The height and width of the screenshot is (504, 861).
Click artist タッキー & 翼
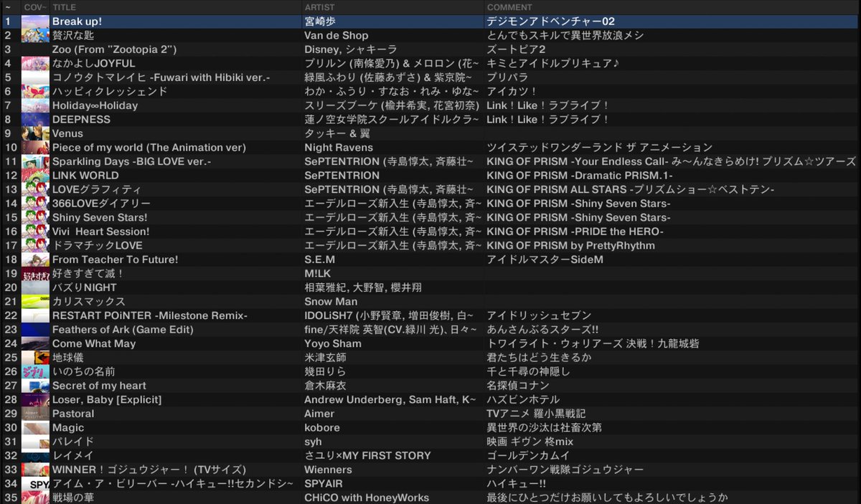tap(339, 133)
